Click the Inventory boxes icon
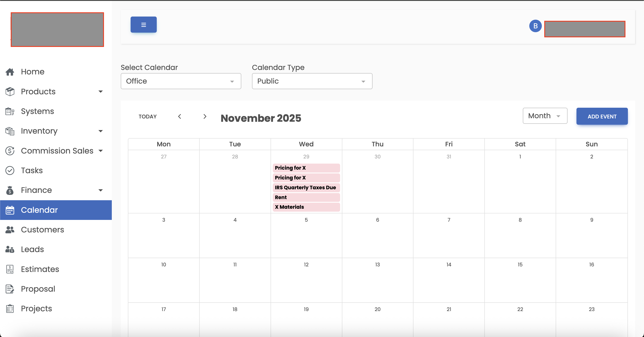The image size is (644, 337). point(10,131)
